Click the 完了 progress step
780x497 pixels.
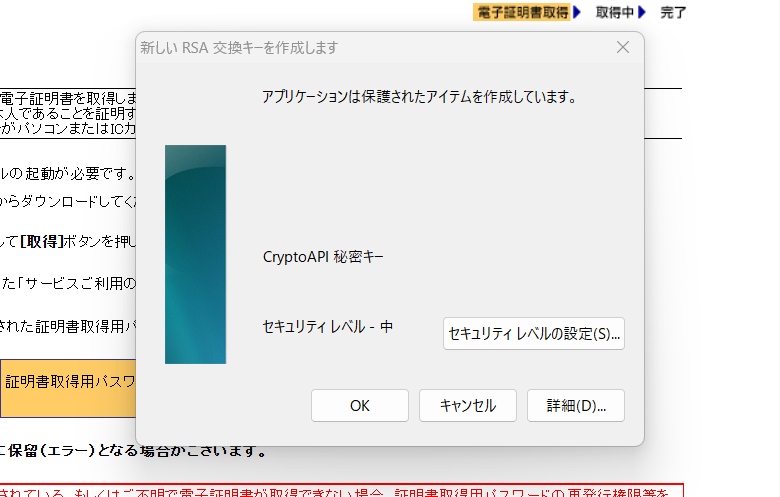point(673,12)
